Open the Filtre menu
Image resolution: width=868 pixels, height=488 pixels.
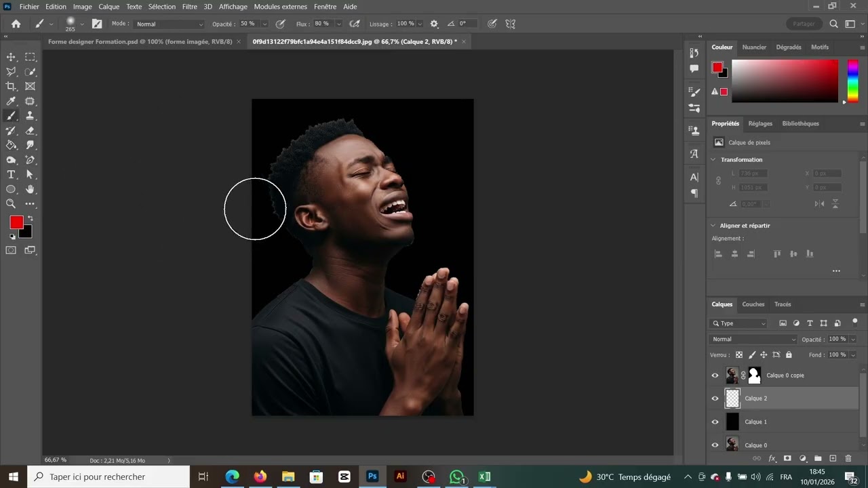190,6
